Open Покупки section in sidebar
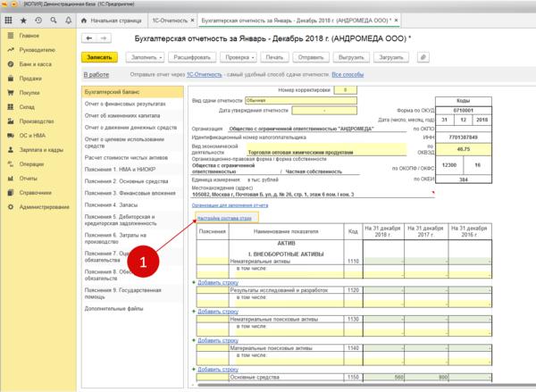 (x=29, y=93)
